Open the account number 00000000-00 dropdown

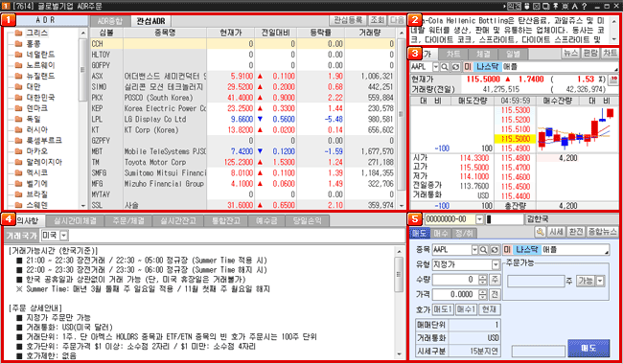(480, 219)
